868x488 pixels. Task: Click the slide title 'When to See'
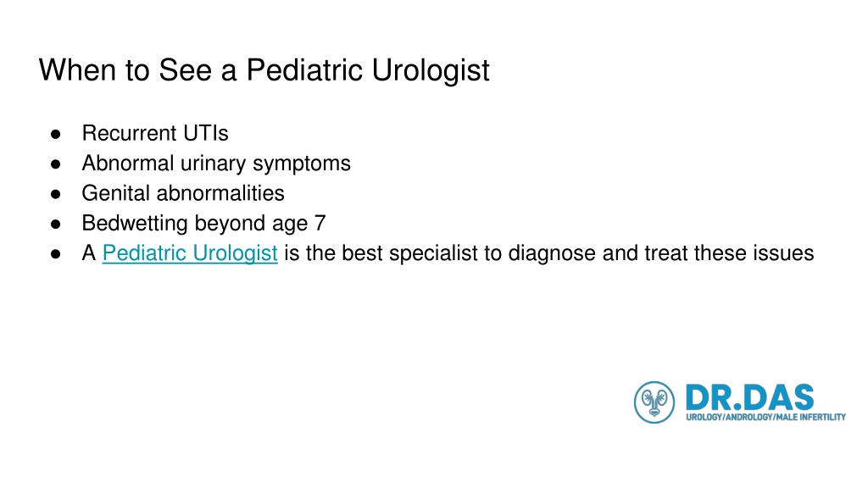[x=125, y=70]
